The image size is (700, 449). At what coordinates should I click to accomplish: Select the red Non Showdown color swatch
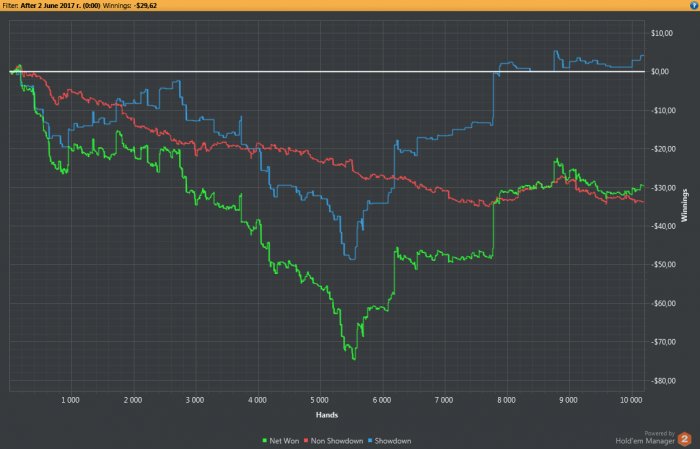[x=306, y=441]
